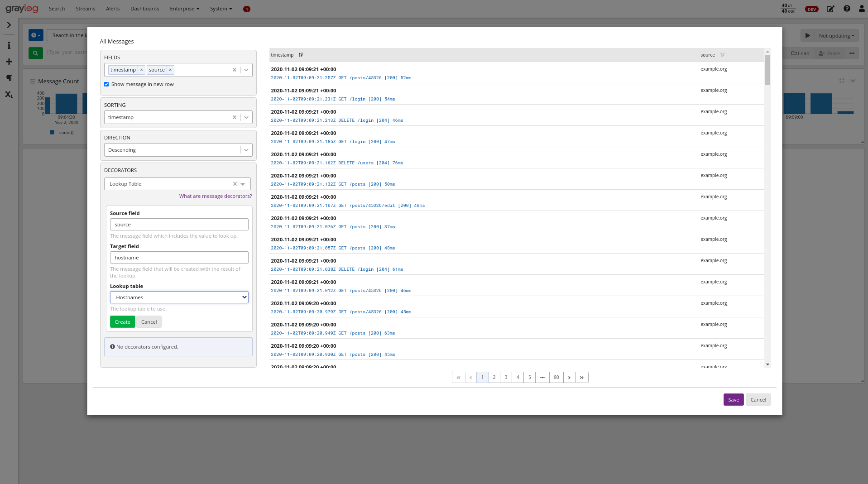
Task: Click the DEV badge in the header
Action: (x=811, y=9)
